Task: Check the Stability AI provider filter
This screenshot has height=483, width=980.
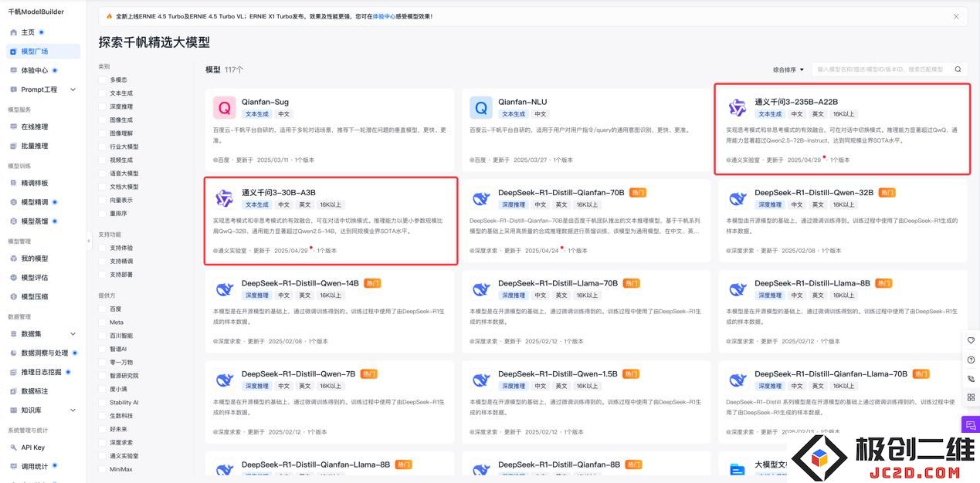Action: (x=103, y=402)
